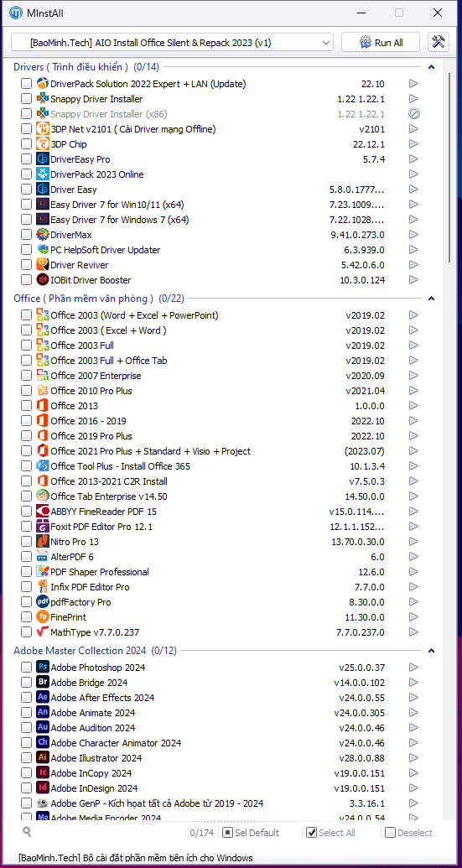Click the DriverPack Solution 2022 Expert app icon
Screen dimensions: 462x868
coord(43,84)
